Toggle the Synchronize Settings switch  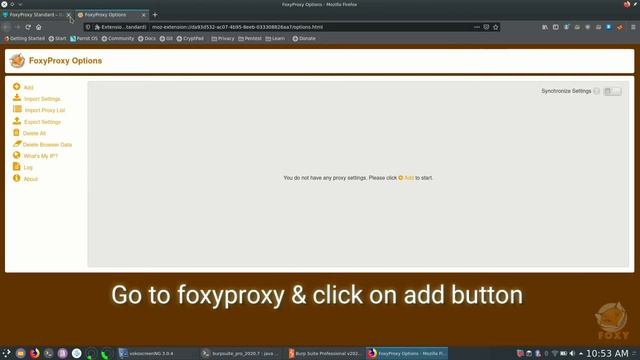613,91
